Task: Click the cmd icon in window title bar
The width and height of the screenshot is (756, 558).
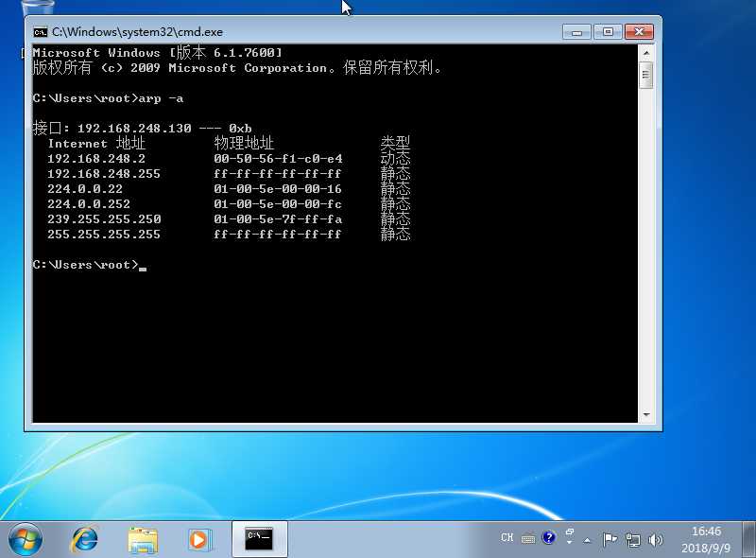Action: [x=41, y=32]
